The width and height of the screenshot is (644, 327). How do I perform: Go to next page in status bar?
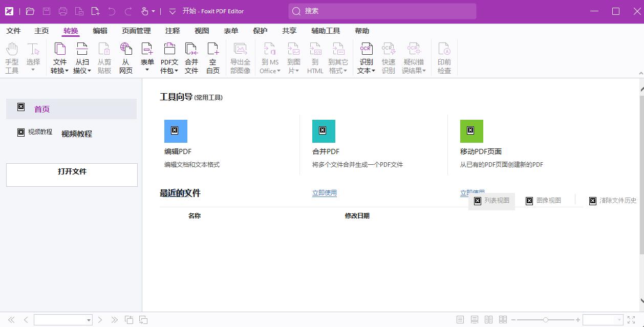point(100,320)
